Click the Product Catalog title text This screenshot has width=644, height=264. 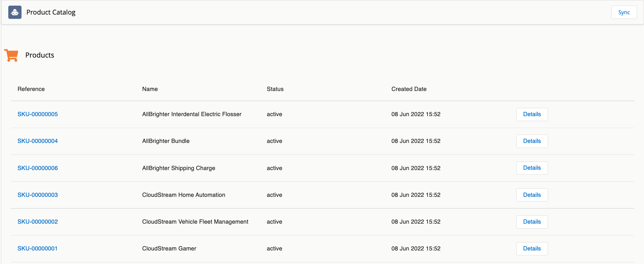(51, 12)
